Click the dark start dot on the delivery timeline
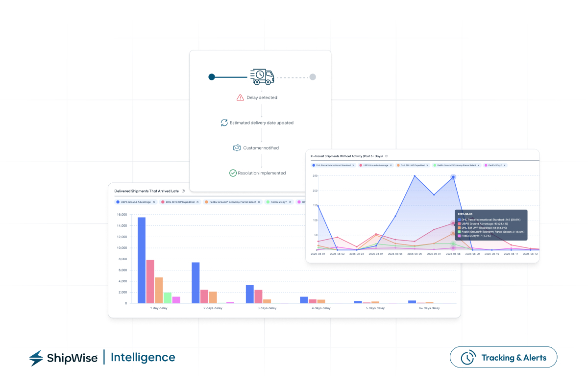 click(x=212, y=77)
